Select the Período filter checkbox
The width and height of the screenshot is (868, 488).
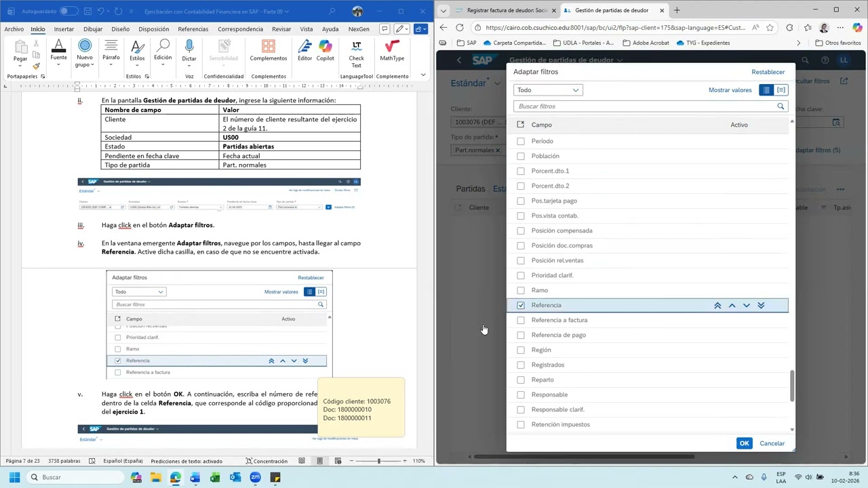521,142
